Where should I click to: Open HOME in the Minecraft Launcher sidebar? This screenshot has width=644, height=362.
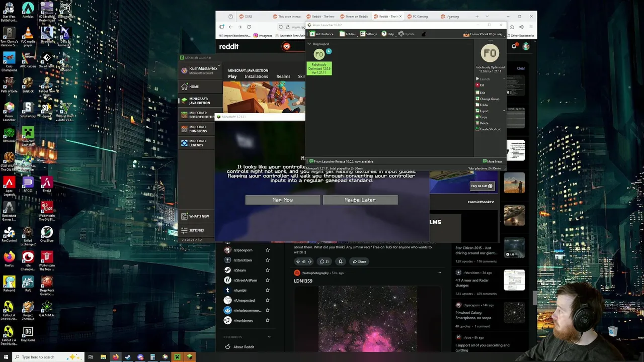coord(200,86)
